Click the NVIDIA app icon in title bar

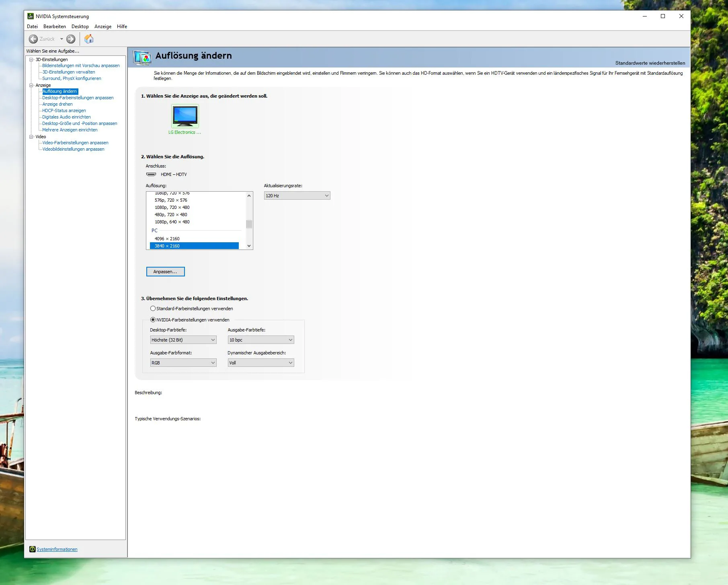click(x=30, y=16)
